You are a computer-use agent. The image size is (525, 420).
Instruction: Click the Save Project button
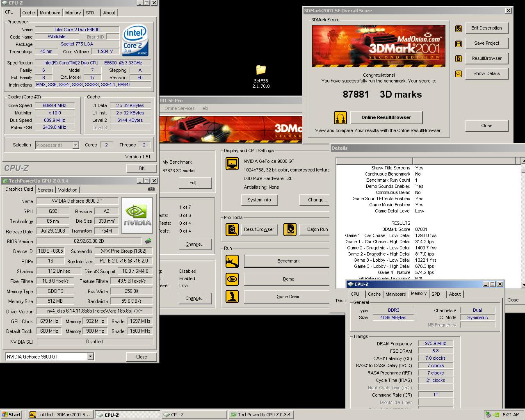coord(487,43)
